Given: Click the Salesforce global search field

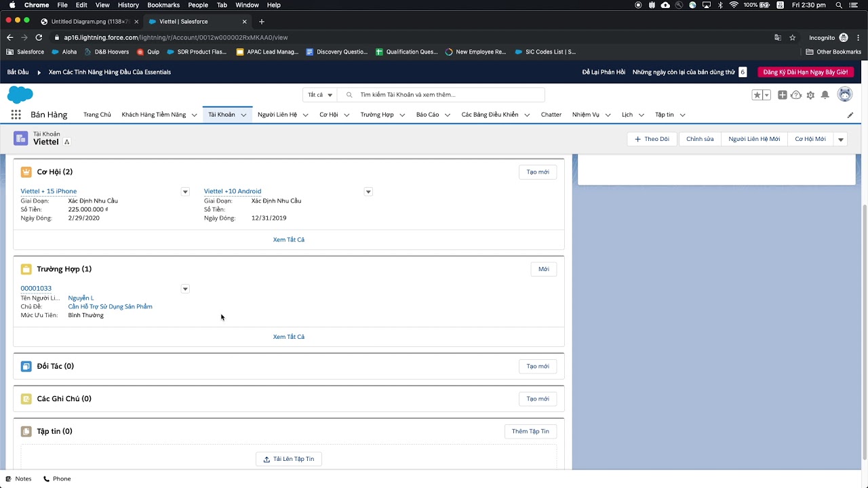Looking at the screenshot, I should coord(441,95).
